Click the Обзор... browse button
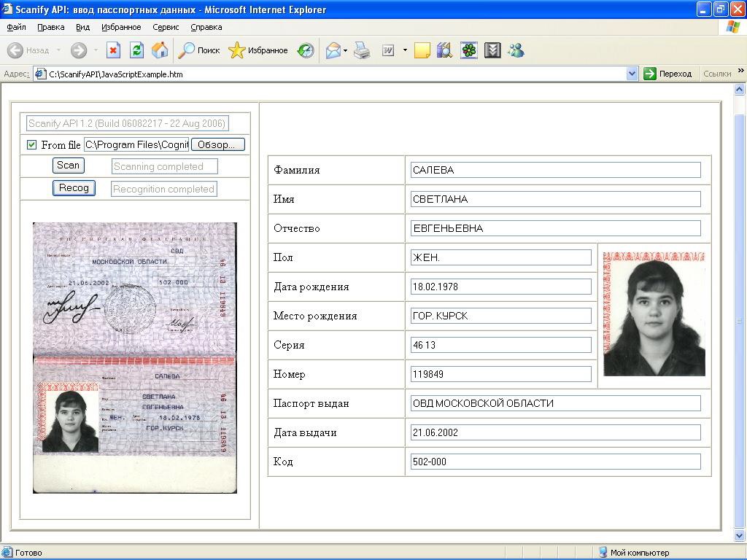This screenshot has width=747, height=560. click(217, 144)
